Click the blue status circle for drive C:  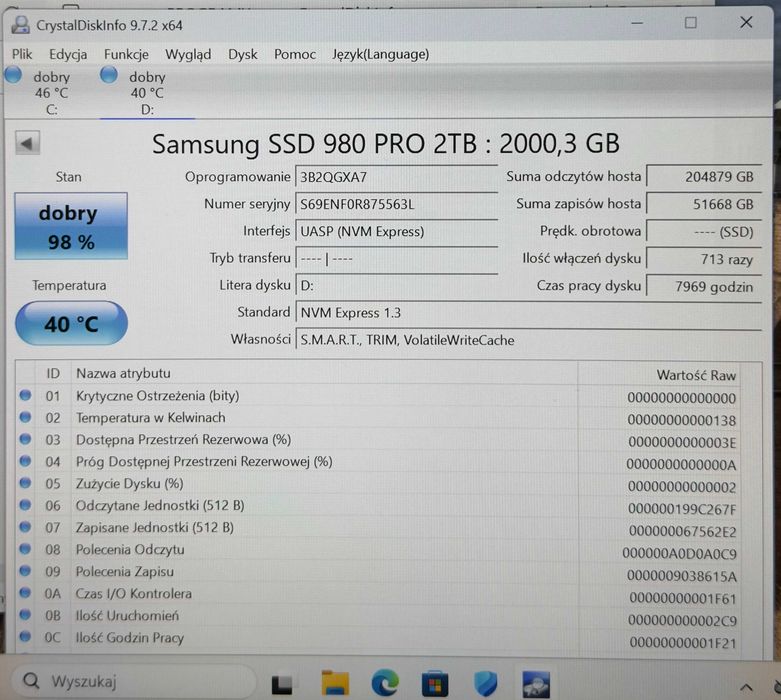pos(13,75)
